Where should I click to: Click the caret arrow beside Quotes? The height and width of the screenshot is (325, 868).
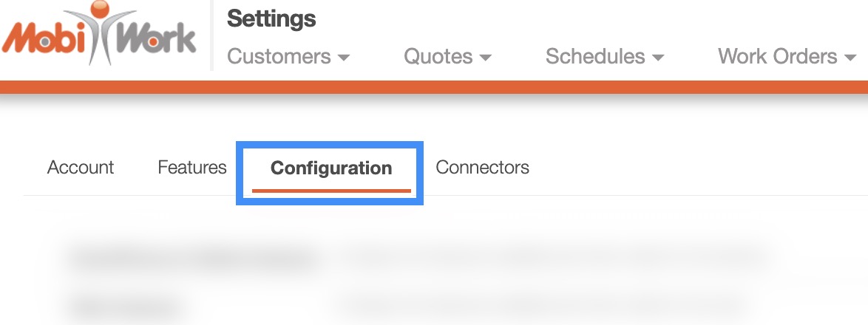tap(485, 58)
